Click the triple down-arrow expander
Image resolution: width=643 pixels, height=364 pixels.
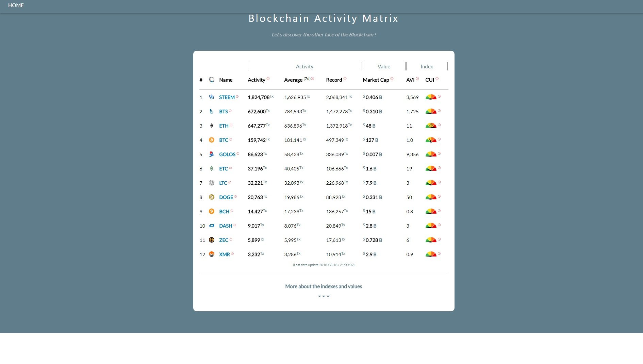(x=324, y=296)
